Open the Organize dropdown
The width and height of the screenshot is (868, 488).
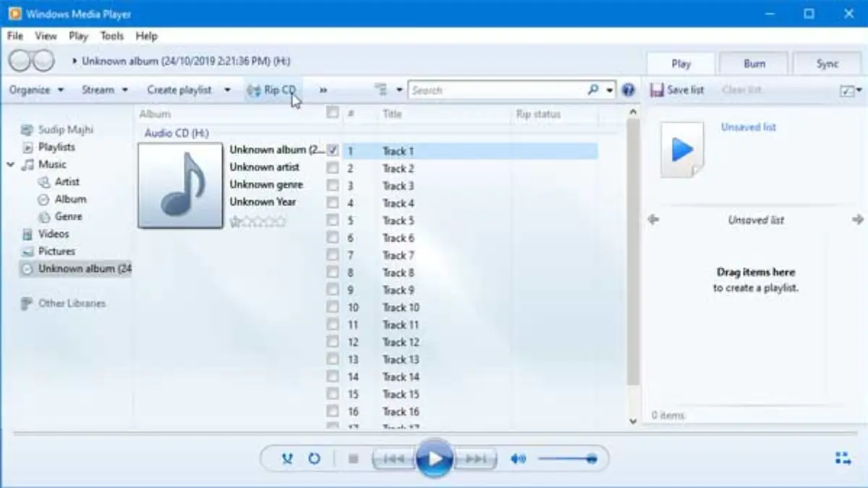(x=36, y=90)
